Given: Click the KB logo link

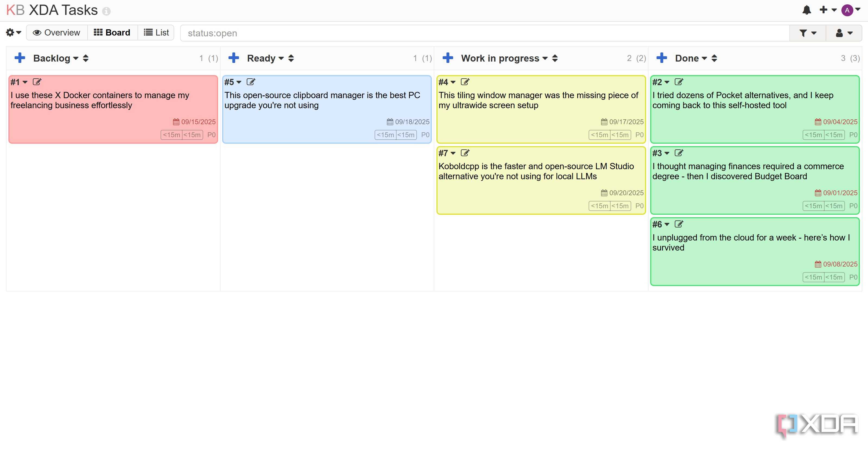Looking at the screenshot, I should (15, 10).
